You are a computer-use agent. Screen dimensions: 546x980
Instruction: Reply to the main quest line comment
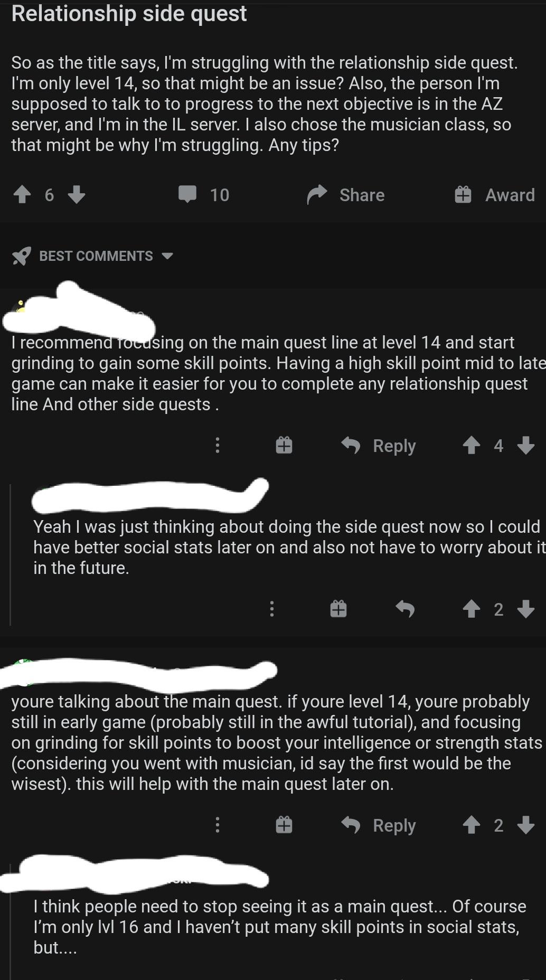379,446
